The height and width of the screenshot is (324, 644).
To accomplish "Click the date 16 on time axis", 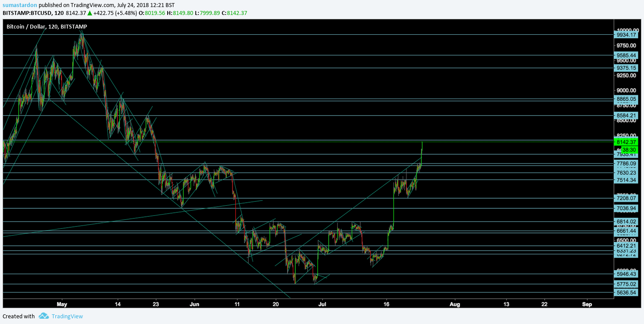I will [x=387, y=304].
